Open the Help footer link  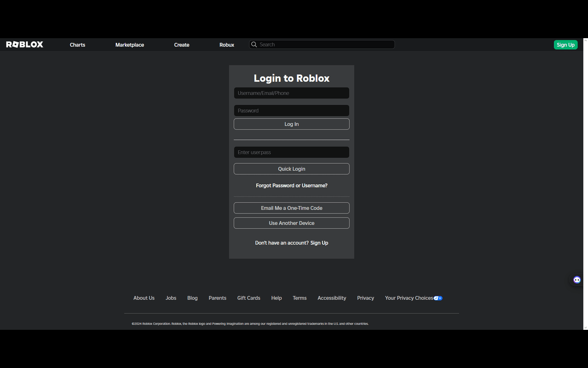(277, 298)
